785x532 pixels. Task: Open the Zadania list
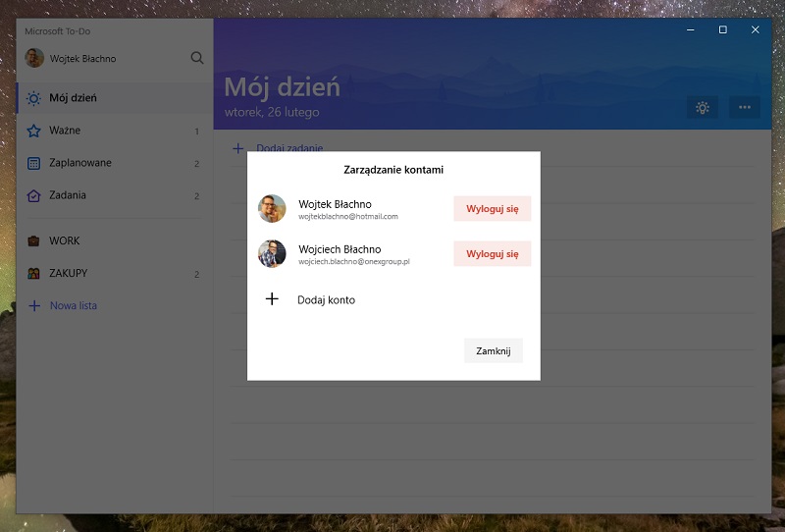click(x=115, y=196)
